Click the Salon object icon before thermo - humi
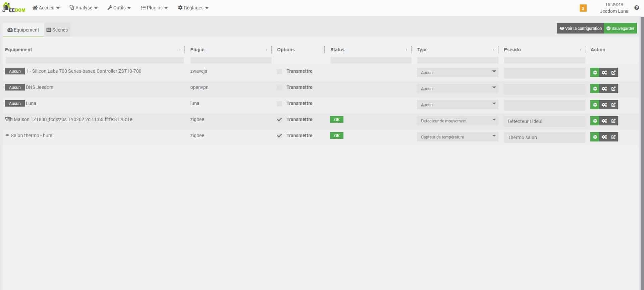Screen dimensions: 644x290 (x=7, y=135)
